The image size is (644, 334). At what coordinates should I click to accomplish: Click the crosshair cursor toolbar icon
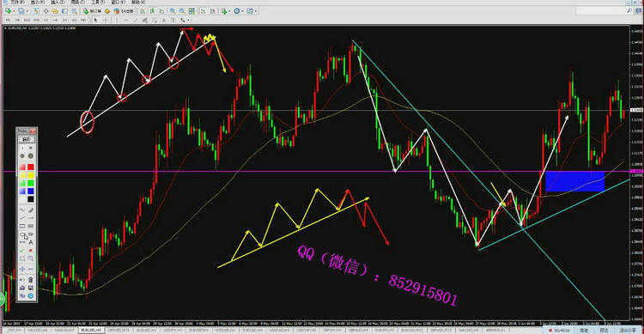coord(106,20)
